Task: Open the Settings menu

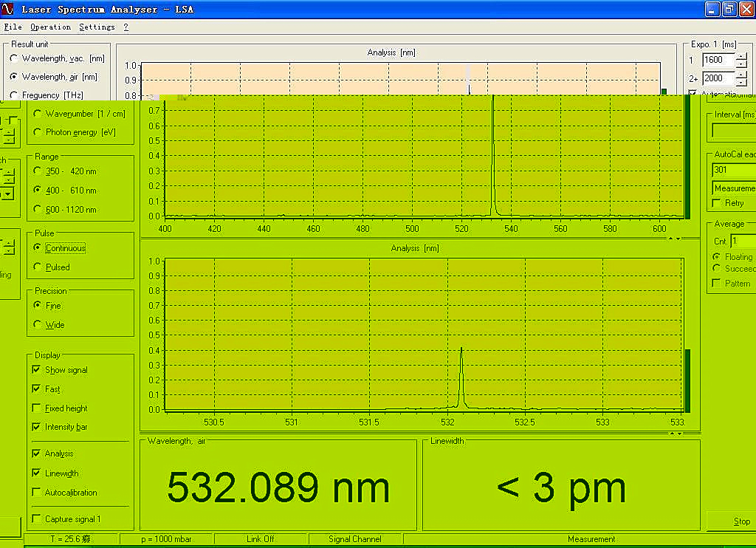Action: click(x=97, y=27)
